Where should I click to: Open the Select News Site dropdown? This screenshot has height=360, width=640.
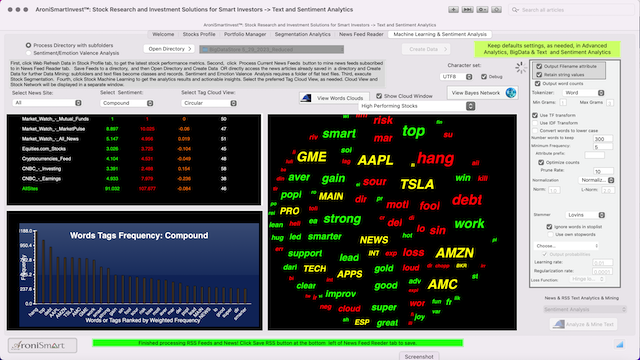[47, 103]
